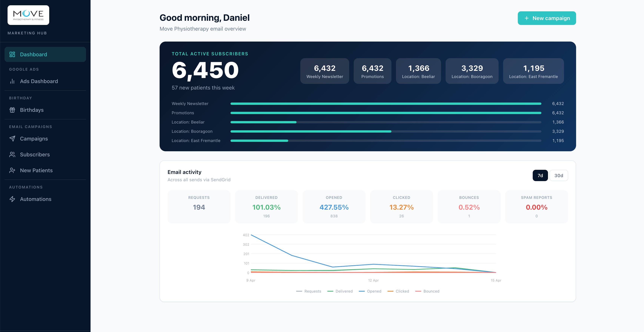Click the Campaigns paper plane icon

coord(12,138)
